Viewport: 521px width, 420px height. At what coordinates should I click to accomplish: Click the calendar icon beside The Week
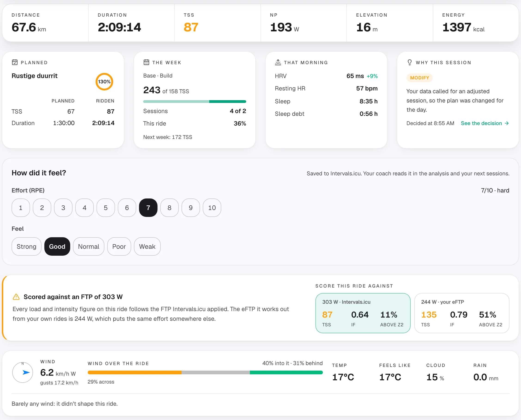click(x=146, y=62)
